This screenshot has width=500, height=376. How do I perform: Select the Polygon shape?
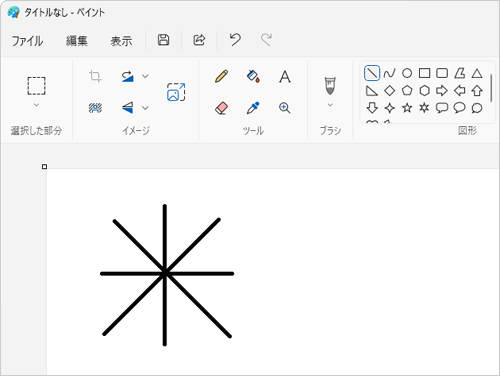[x=460, y=73]
